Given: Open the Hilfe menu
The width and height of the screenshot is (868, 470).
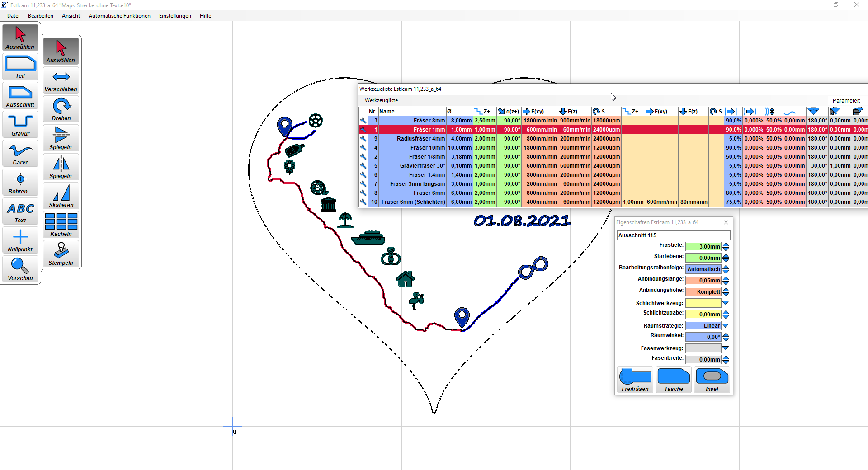Looking at the screenshot, I should tap(206, 16).
